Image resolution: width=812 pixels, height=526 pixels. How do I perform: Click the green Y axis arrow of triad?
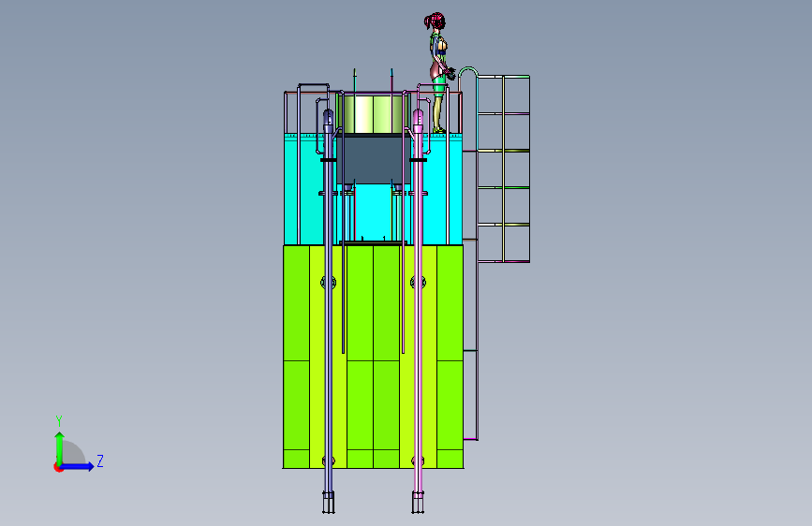click(x=60, y=448)
